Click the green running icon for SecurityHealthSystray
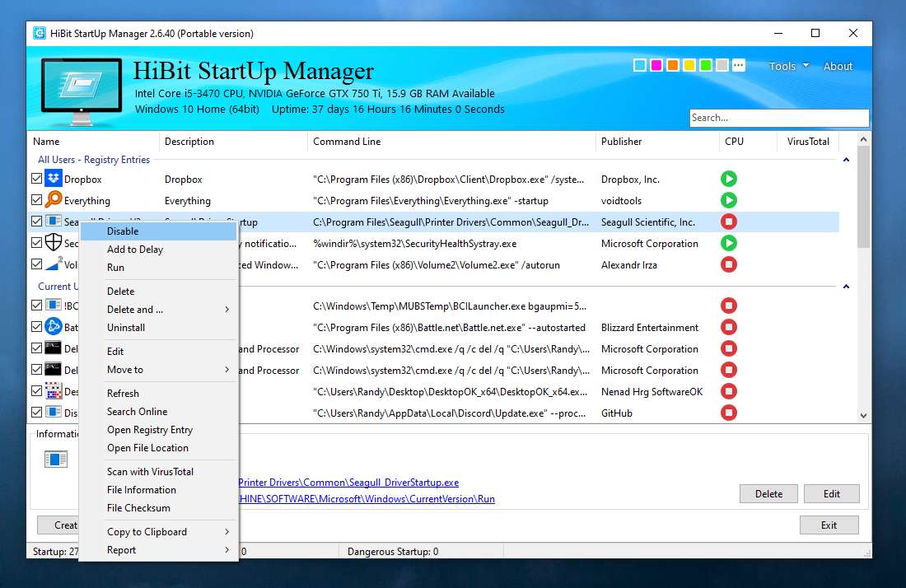This screenshot has height=588, width=906. [729, 243]
